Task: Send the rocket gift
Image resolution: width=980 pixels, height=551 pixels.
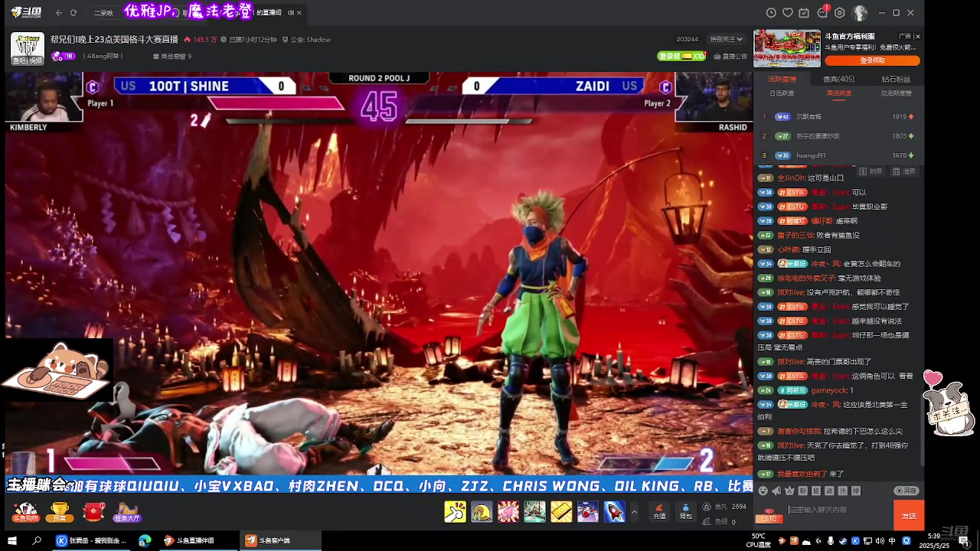Action: click(615, 511)
